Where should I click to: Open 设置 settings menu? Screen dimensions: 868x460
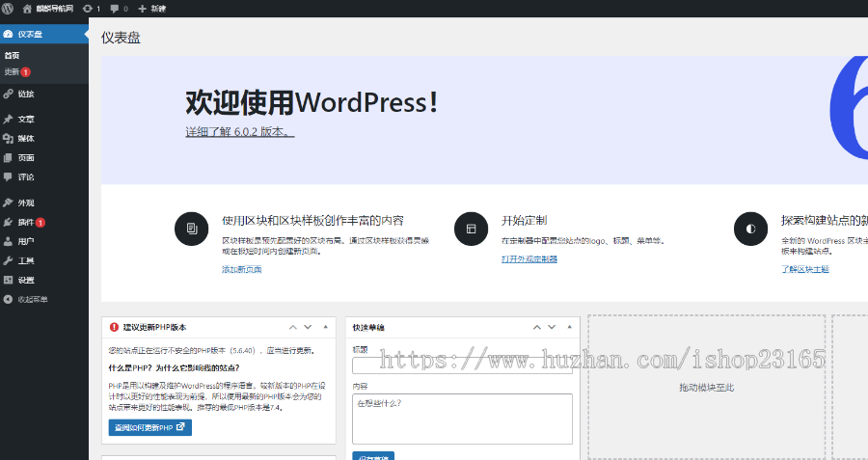44,280
